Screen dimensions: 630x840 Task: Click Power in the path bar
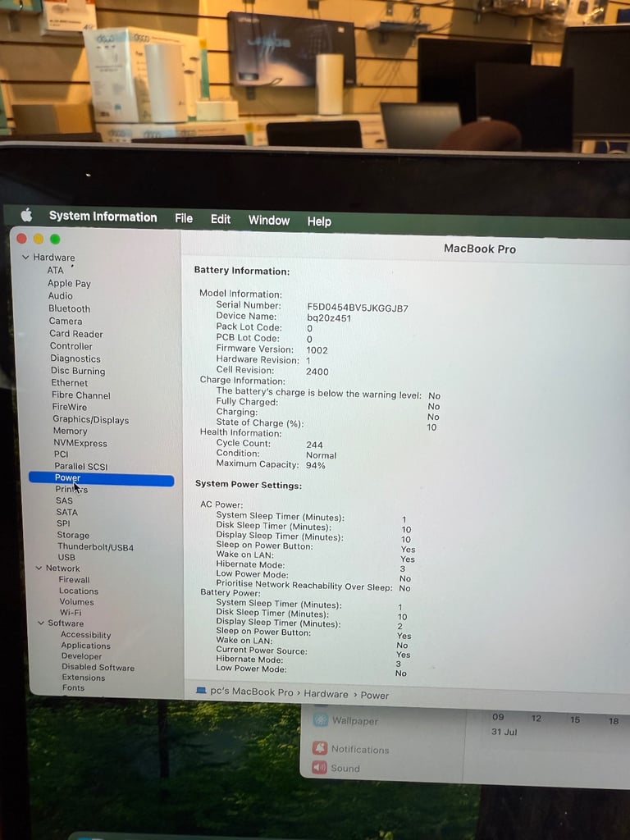coord(374,696)
